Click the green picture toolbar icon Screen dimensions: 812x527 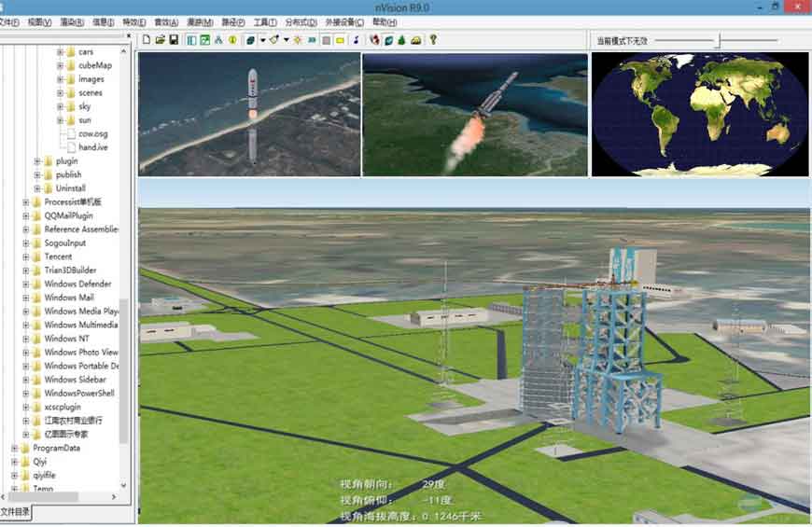click(x=205, y=40)
